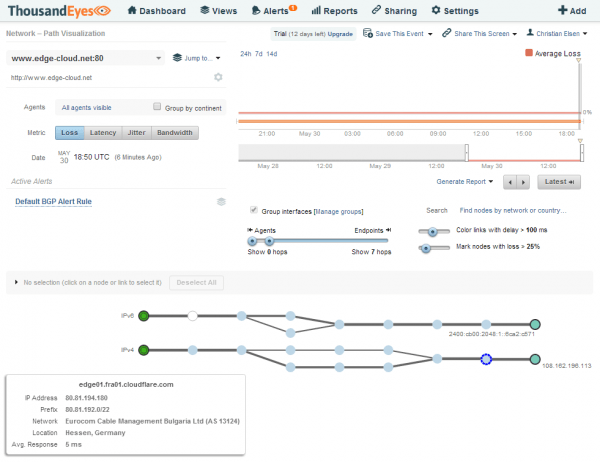This screenshot has width=600, height=462.
Task: Enable Group by continent checkbox
Action: click(157, 106)
